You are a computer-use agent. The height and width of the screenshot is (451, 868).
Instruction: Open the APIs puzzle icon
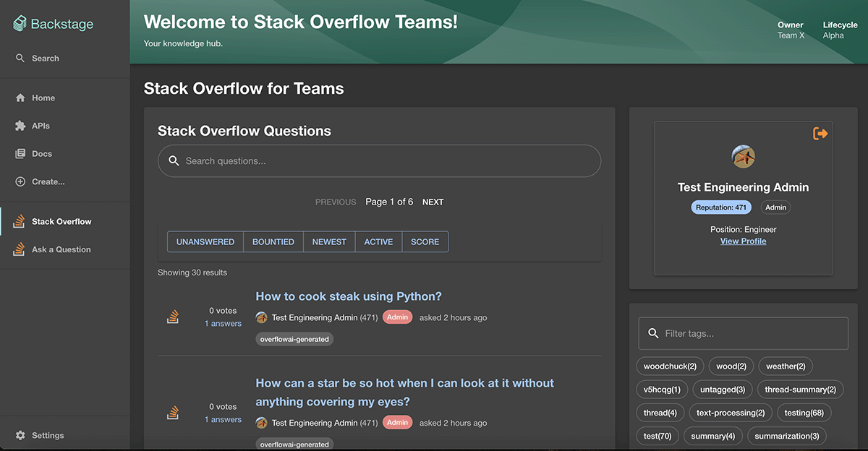tap(20, 126)
